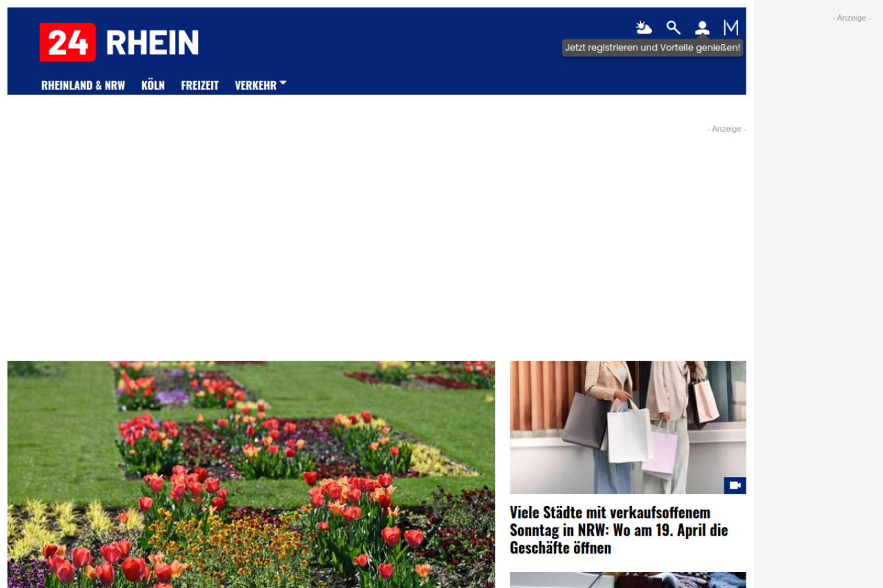The width and height of the screenshot is (883, 588).
Task: Click the partially visible thumbnail below the headline
Action: click(627, 580)
